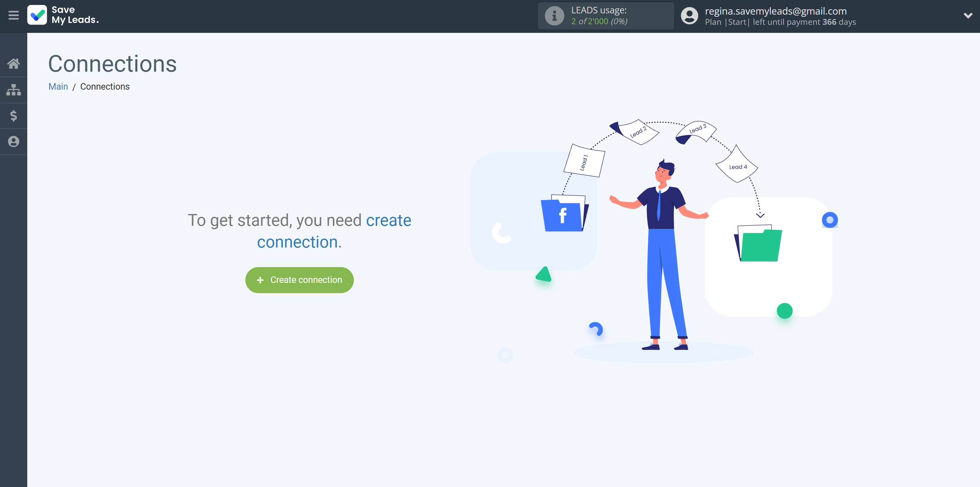Click the Save My Leads logo icon
This screenshot has height=487, width=980.
pos(38,16)
